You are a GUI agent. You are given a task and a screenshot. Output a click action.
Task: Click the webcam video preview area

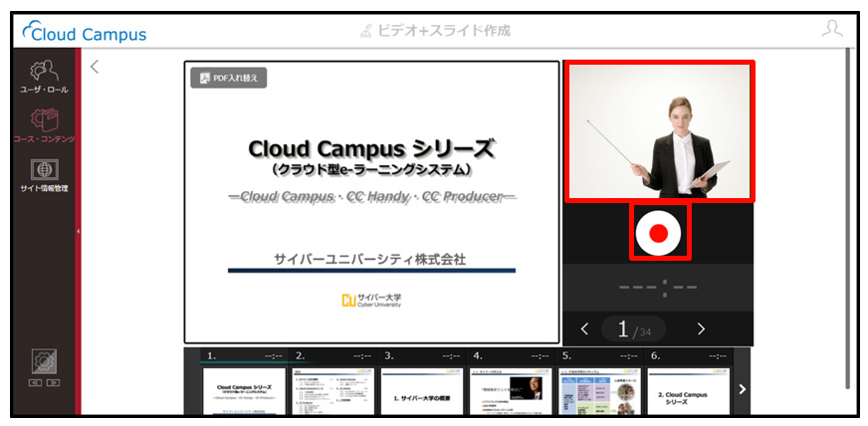coord(659,131)
